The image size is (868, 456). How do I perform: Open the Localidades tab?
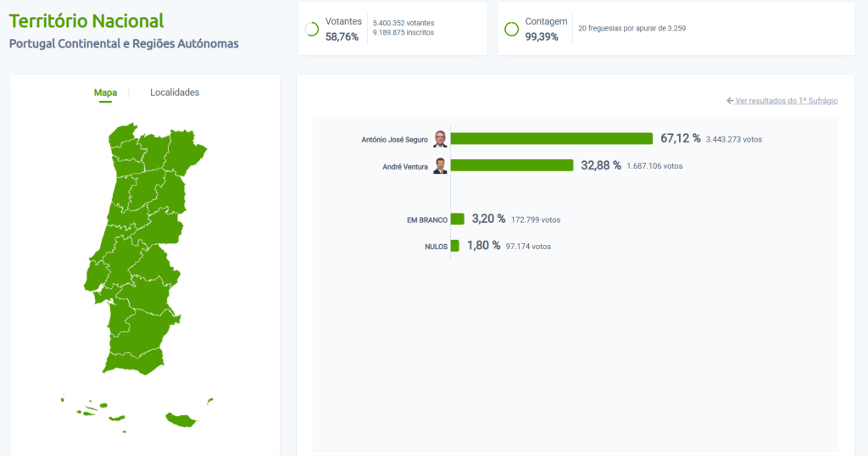(x=175, y=92)
